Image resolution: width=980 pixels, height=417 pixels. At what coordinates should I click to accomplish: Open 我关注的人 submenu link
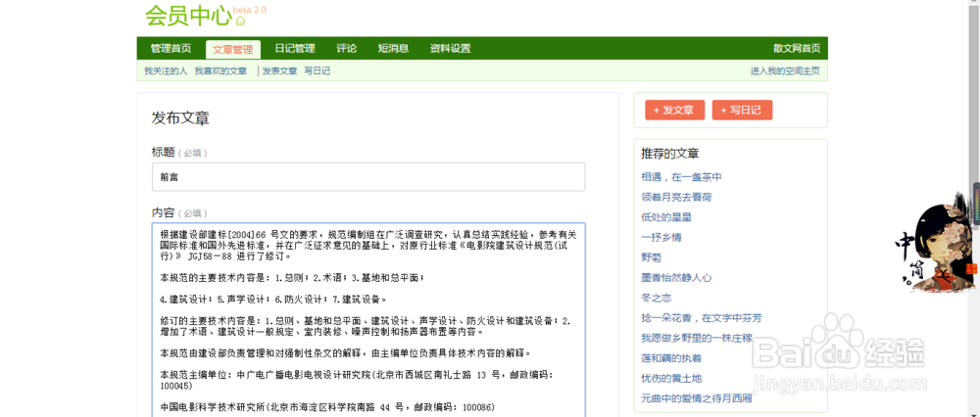pos(166,71)
